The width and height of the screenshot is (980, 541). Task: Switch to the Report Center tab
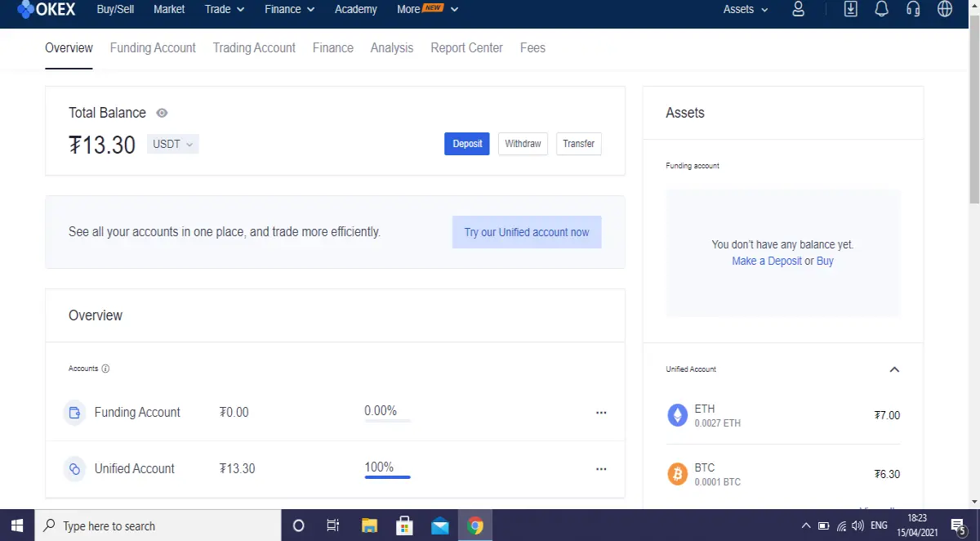[467, 48]
